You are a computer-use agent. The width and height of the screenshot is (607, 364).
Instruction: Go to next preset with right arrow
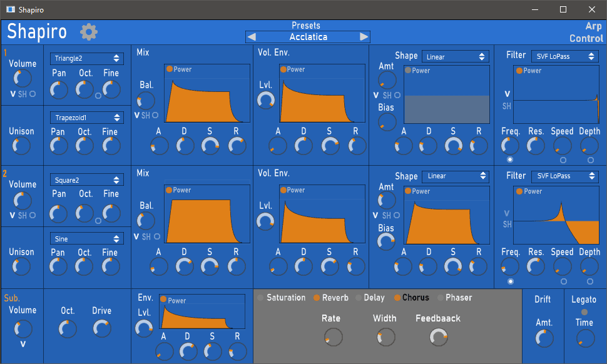pos(364,37)
